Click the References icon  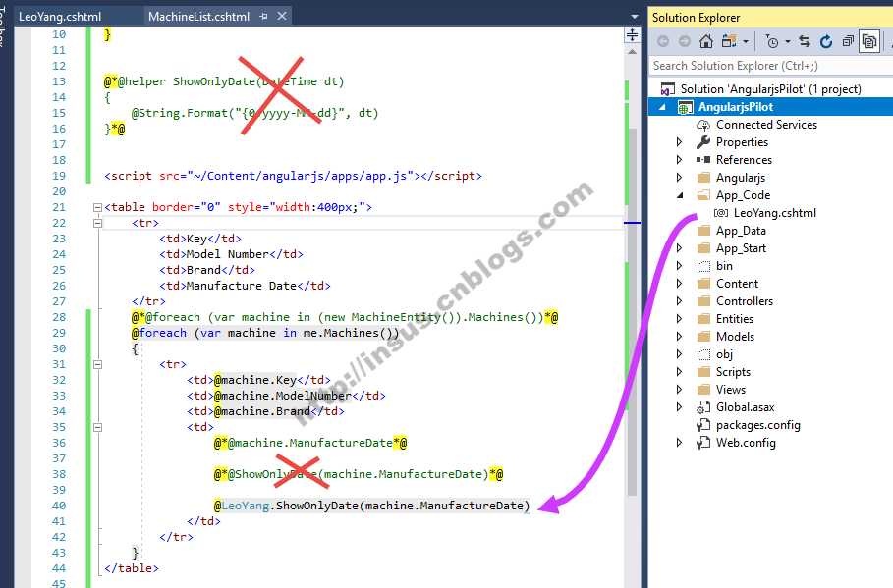point(703,159)
